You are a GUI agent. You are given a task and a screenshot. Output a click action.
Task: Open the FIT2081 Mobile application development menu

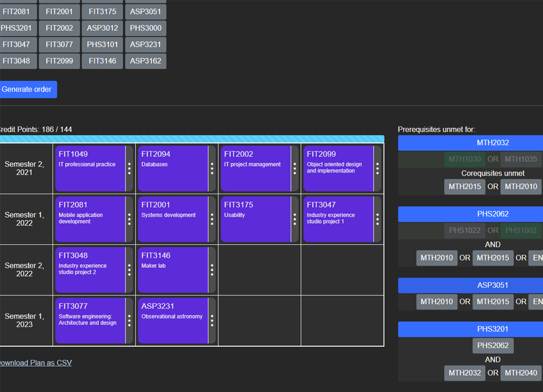tap(129, 220)
